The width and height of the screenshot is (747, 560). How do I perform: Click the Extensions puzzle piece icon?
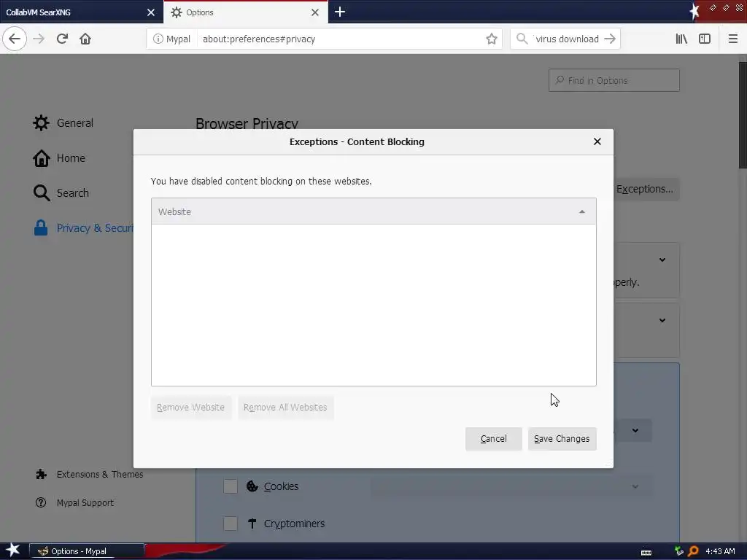coord(41,474)
